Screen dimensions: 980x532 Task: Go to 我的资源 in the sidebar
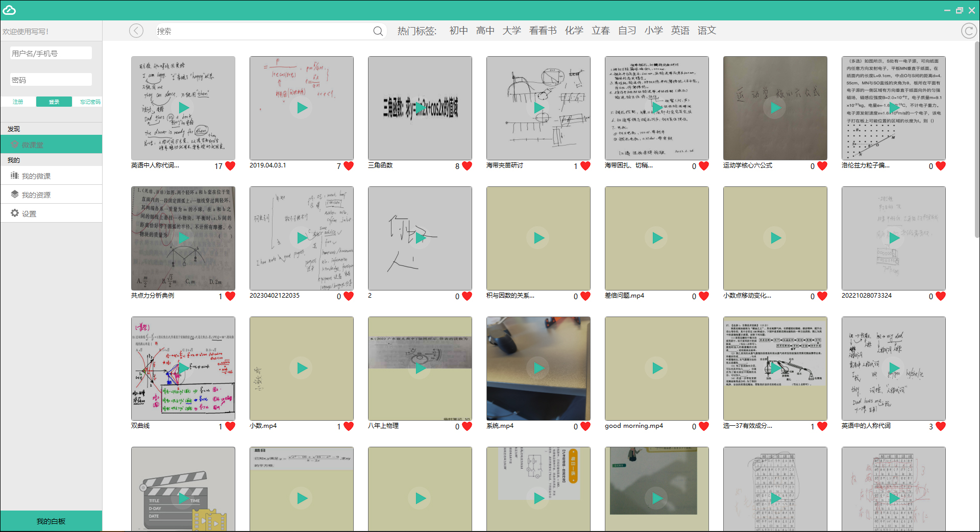coord(51,195)
